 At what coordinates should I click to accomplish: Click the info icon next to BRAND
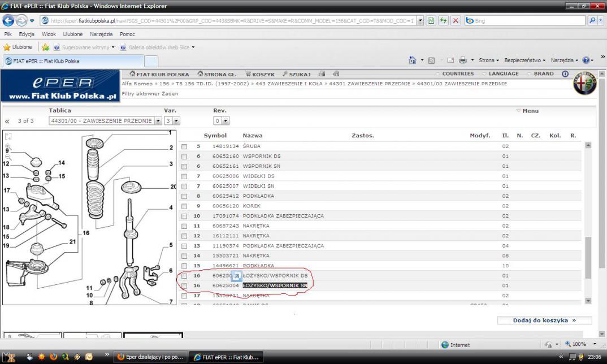pos(565,74)
